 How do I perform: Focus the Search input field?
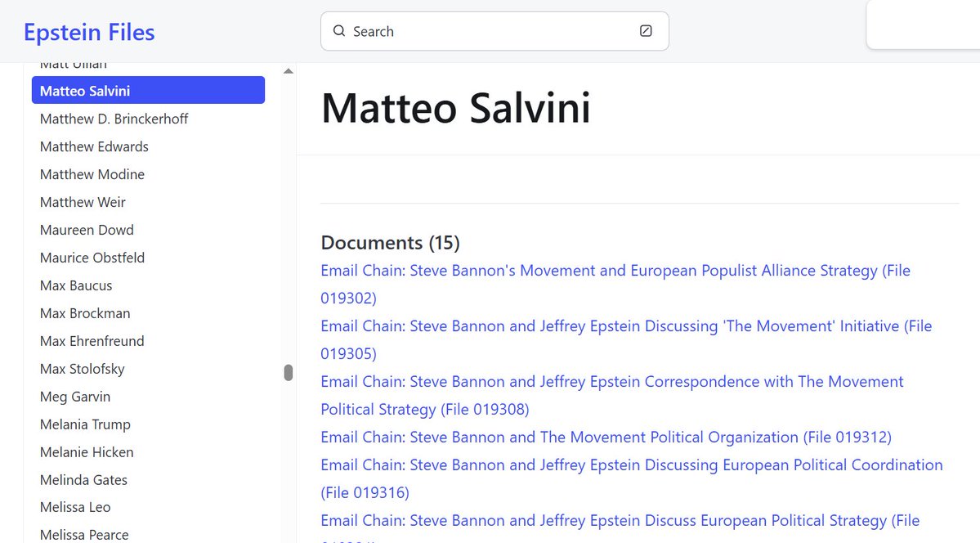tap(494, 30)
